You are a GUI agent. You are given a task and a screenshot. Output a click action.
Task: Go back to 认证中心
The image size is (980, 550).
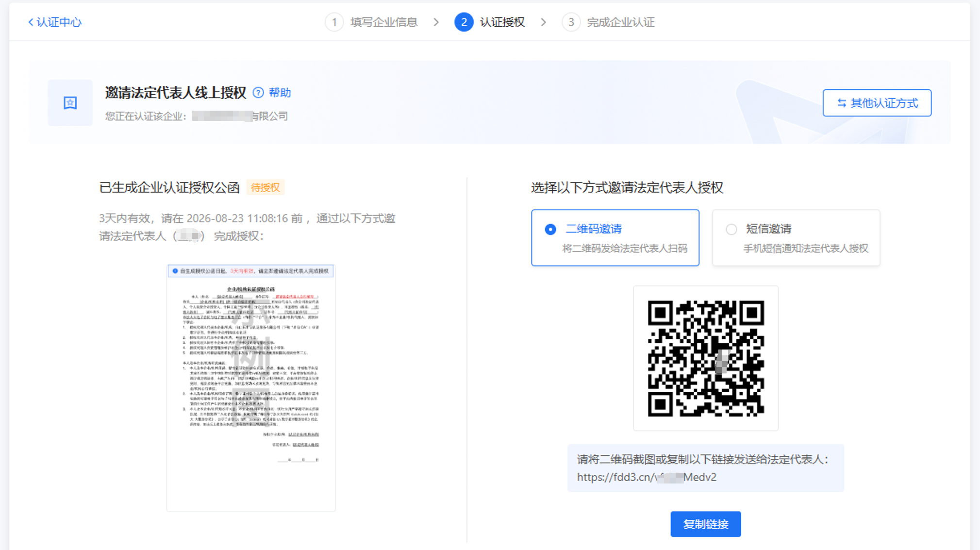point(54,22)
